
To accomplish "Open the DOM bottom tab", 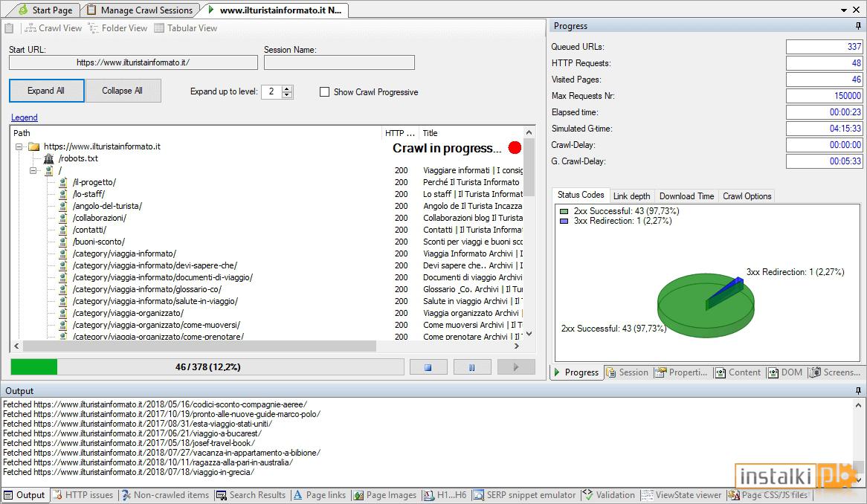I will click(x=786, y=372).
